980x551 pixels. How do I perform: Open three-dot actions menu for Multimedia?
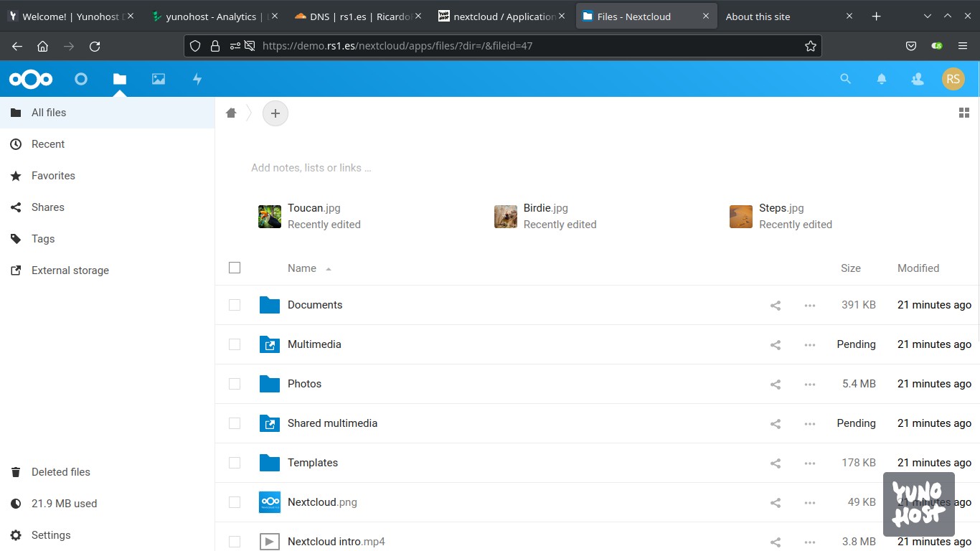[x=810, y=345]
